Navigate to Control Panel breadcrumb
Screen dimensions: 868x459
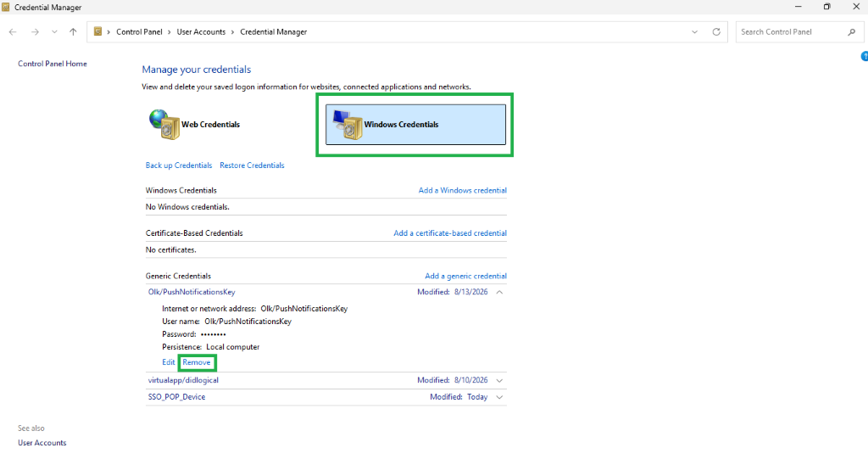coord(139,32)
